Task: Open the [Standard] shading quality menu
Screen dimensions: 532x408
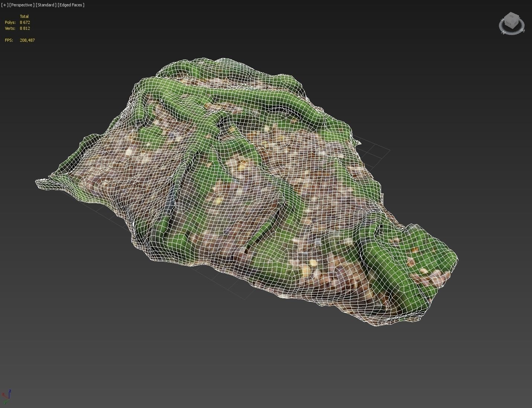Action: tap(46, 5)
